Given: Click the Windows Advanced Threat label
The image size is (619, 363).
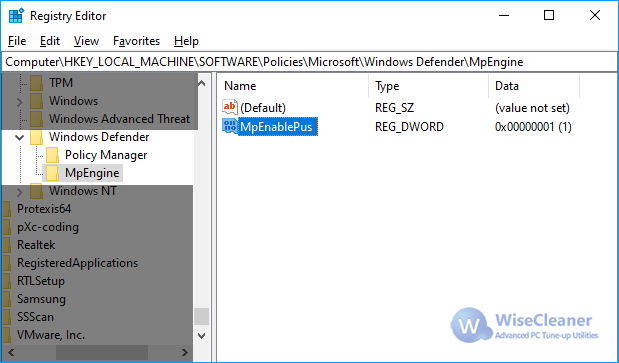Looking at the screenshot, I should 119,119.
